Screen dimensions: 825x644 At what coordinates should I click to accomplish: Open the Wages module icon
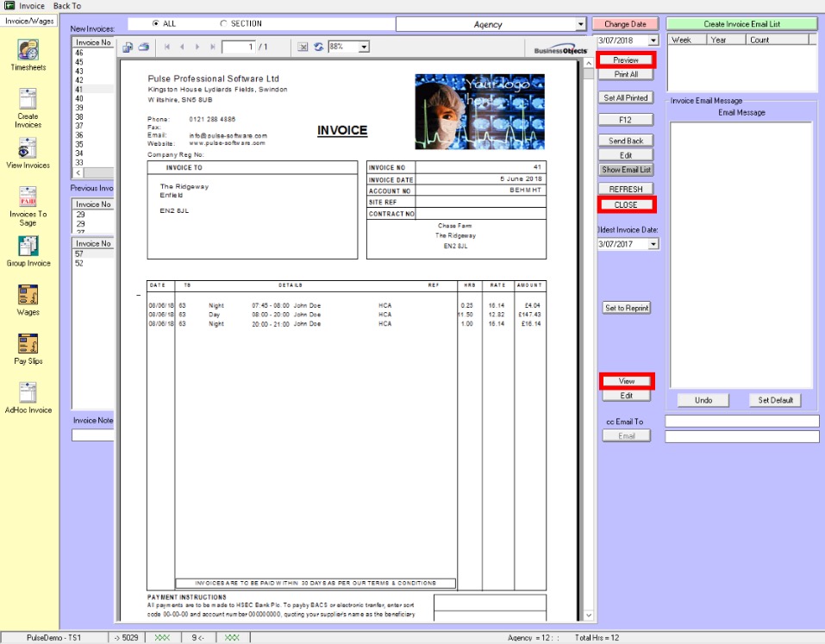(28, 295)
